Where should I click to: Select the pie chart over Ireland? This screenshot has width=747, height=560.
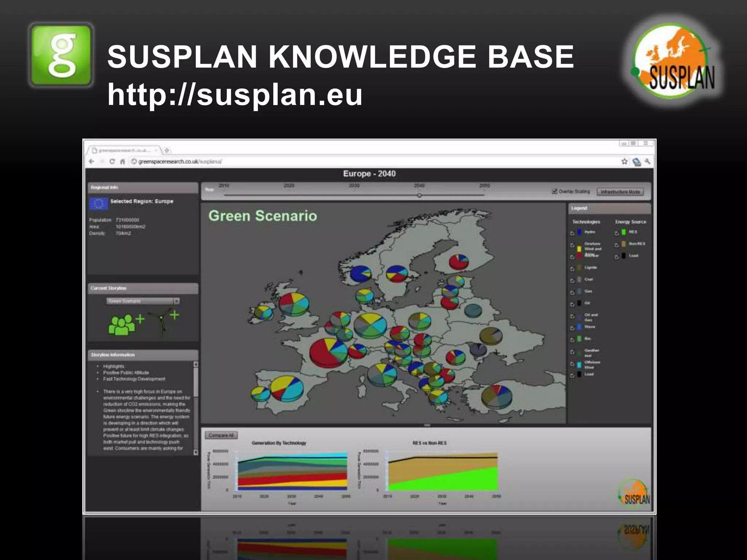click(x=263, y=312)
